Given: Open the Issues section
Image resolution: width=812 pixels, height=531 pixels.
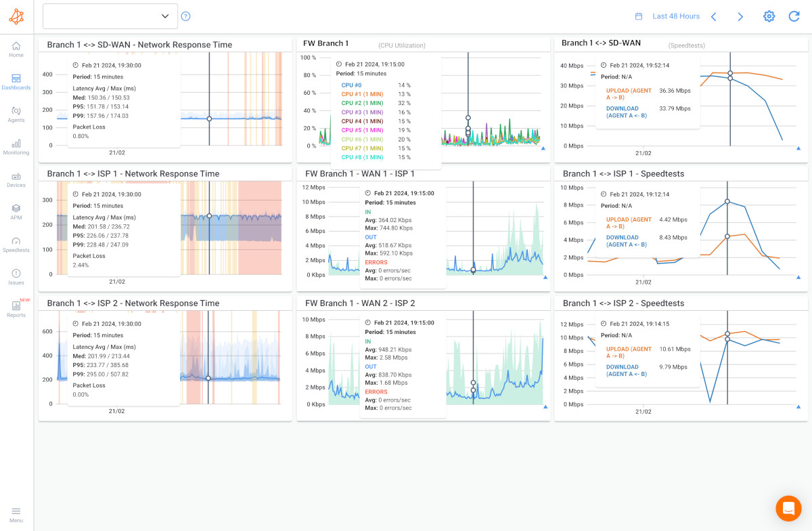Looking at the screenshot, I should click(16, 276).
